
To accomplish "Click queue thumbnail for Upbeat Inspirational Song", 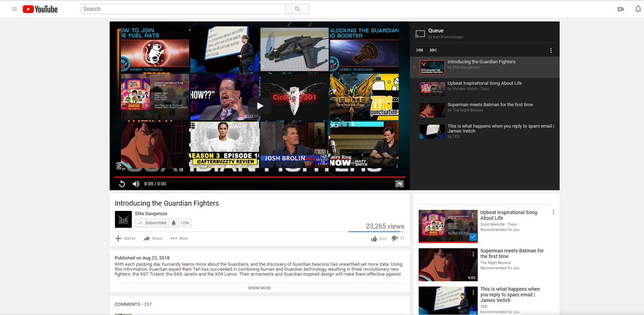I will (x=432, y=89).
